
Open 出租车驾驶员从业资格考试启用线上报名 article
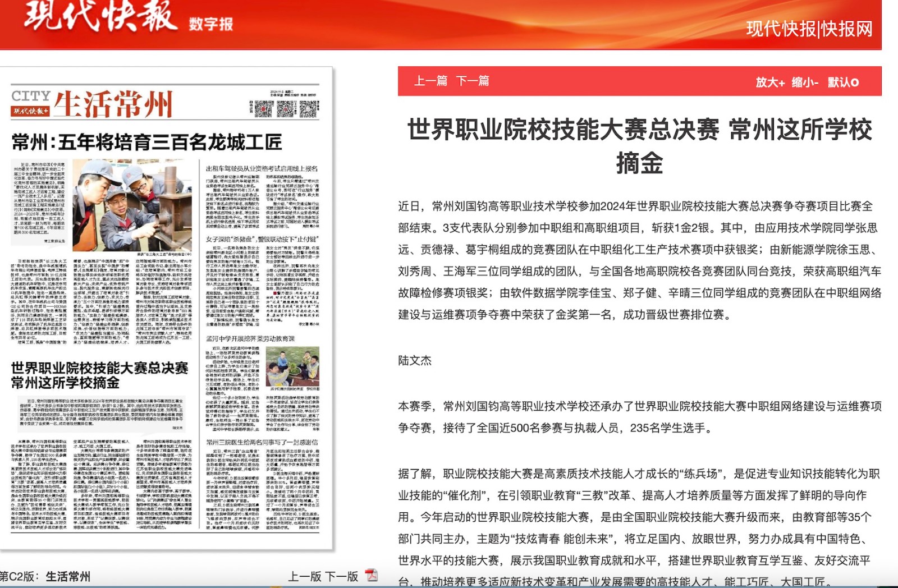coord(262,168)
